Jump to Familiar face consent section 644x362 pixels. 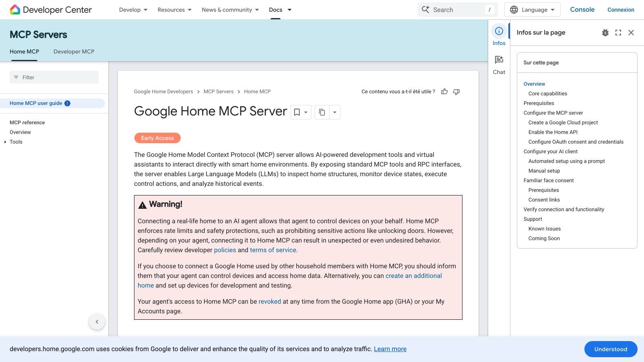coord(549,181)
